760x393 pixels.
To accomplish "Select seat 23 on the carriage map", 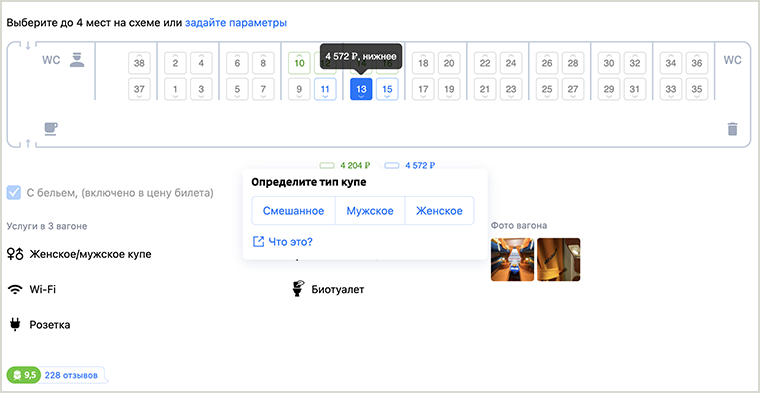I will click(511, 89).
